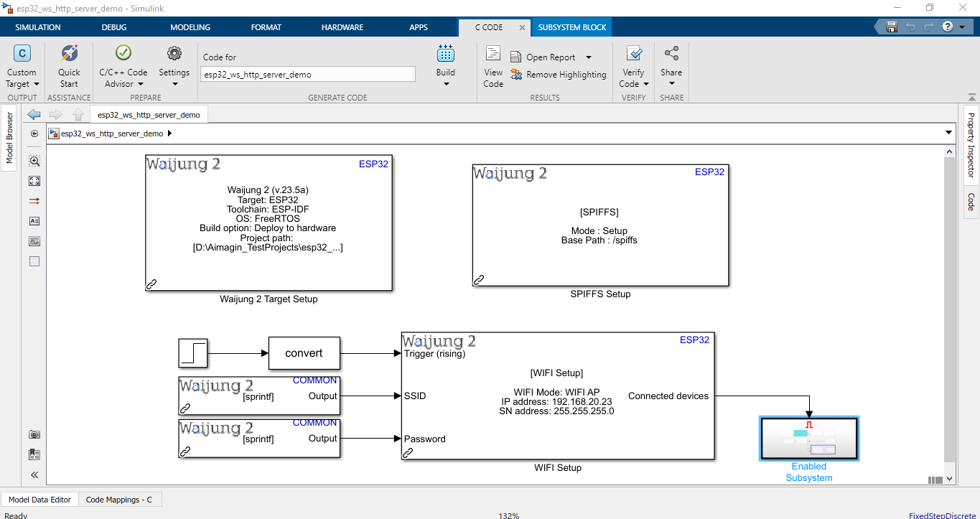Click the Code for model name field
This screenshot has height=519, width=980.
coord(307,74)
